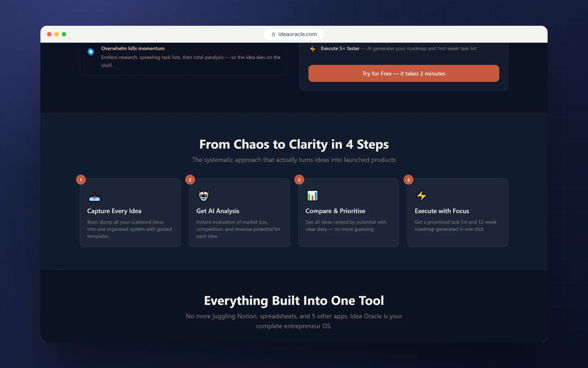
Task: Click the lightning bolt icon above Execute with Focus
Action: point(422,195)
